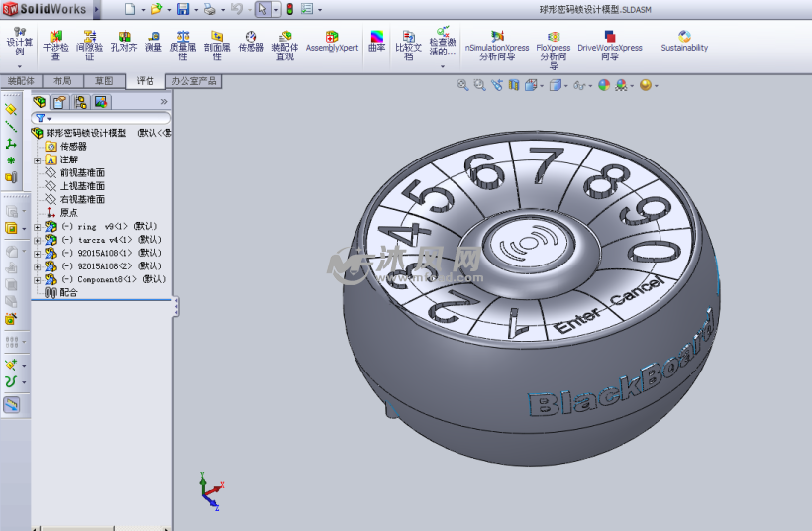Click the Rebuild traffic light icon
The height and width of the screenshot is (531, 812).
[x=290, y=9]
